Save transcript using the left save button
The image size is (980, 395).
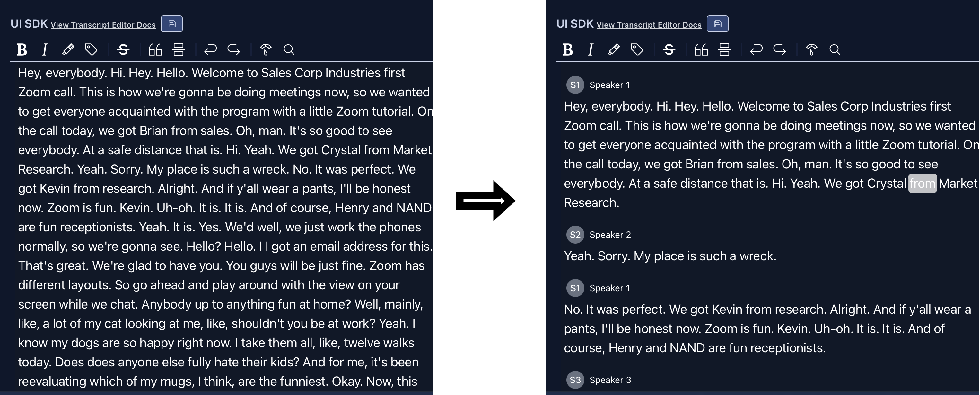click(x=171, y=23)
